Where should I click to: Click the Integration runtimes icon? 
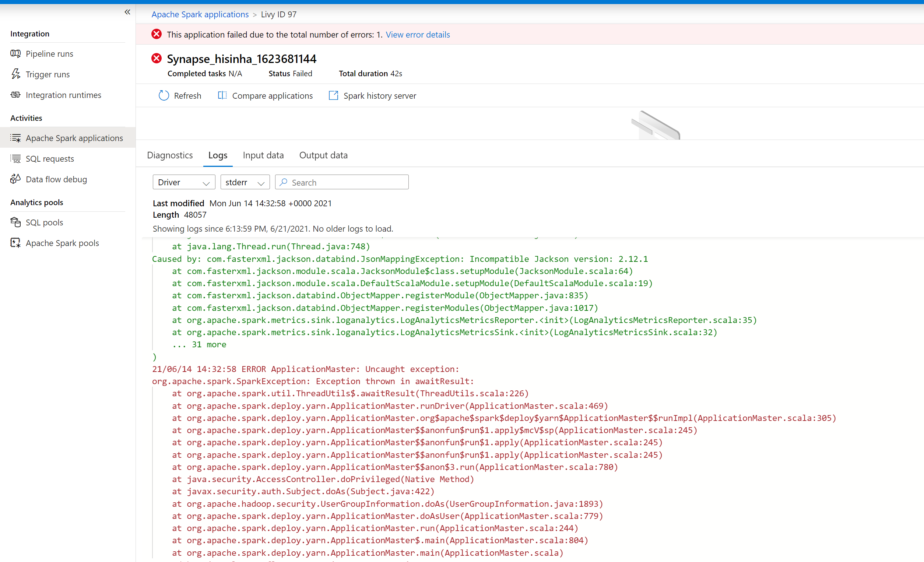point(15,95)
